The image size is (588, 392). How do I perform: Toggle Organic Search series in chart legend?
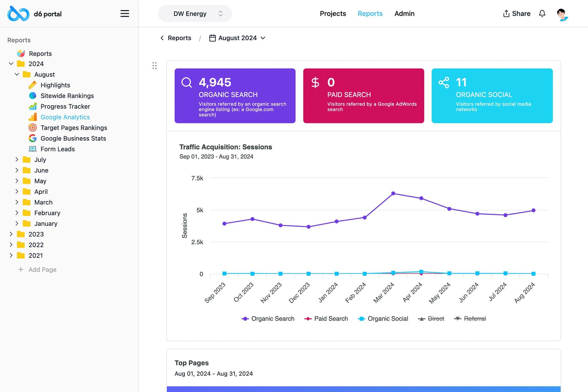pos(268,319)
